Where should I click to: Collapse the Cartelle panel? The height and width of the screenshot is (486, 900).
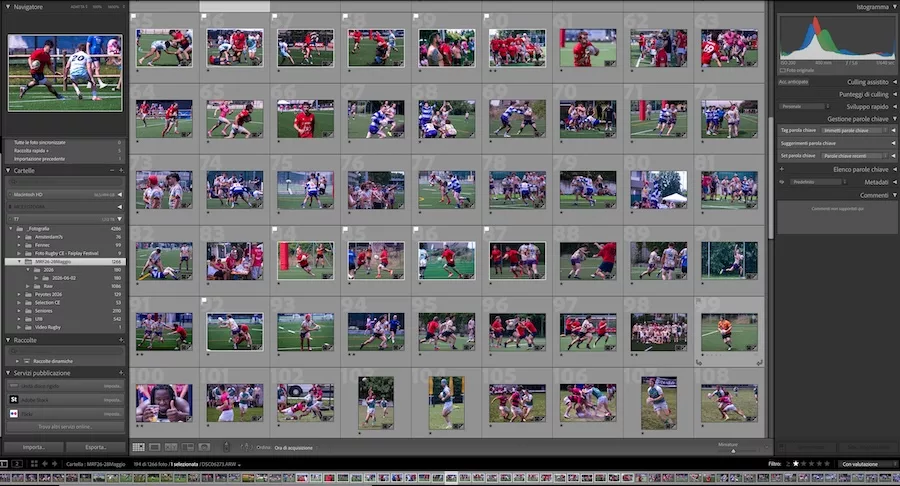tap(7, 170)
